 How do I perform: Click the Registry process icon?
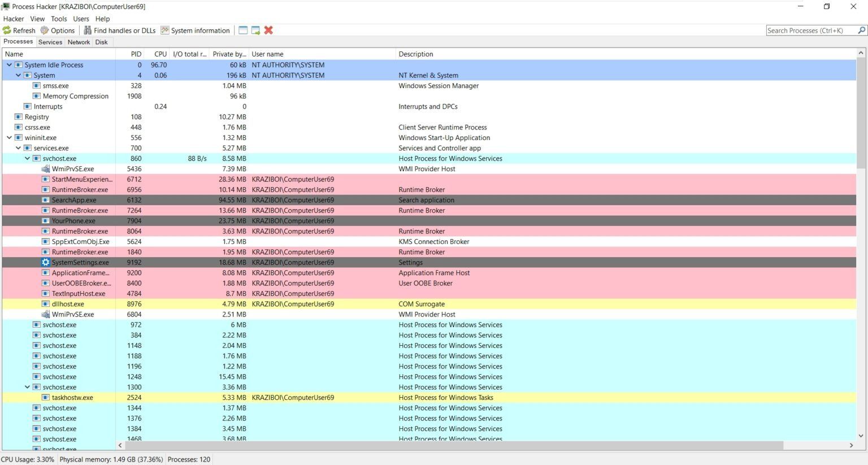[19, 117]
